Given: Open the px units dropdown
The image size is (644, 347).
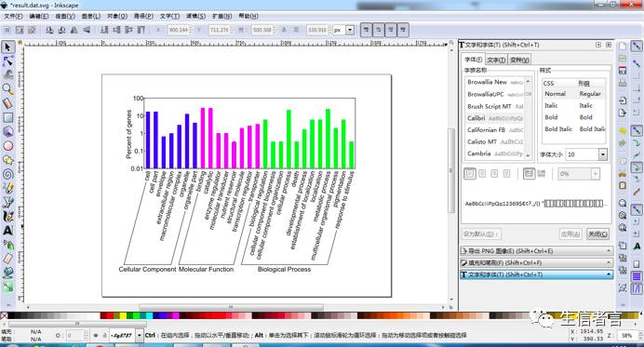Looking at the screenshot, I should pos(350,30).
